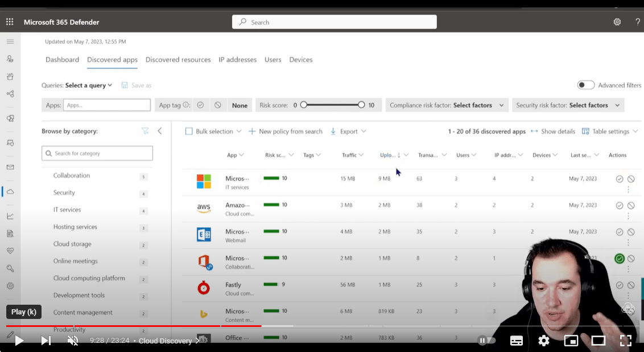Mark the Amazon app as sanctioned

point(620,205)
